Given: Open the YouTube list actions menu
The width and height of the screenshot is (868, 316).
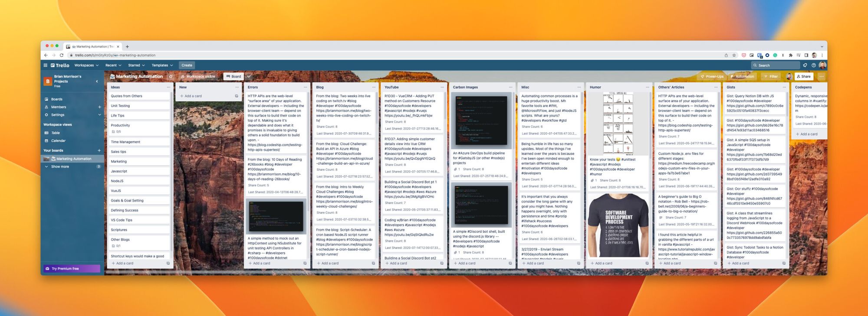Looking at the screenshot, I should click(x=442, y=87).
